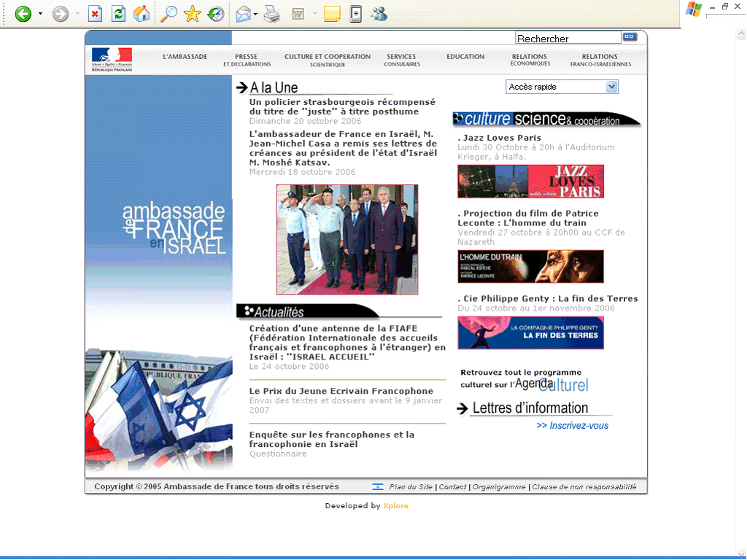Click the Stop loading icon
This screenshot has height=560, width=747.
coord(95,14)
